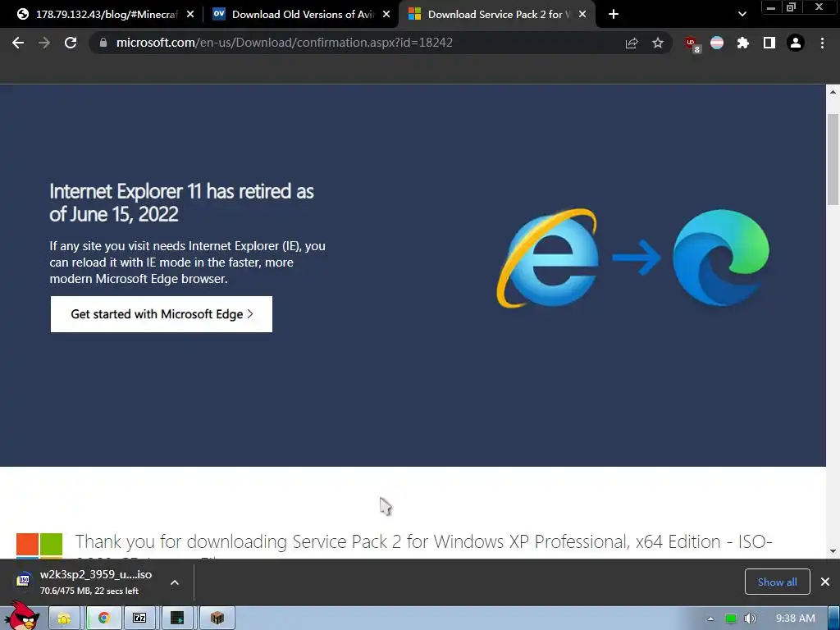Click the Internet Explorer 11 retired heading

click(x=181, y=203)
